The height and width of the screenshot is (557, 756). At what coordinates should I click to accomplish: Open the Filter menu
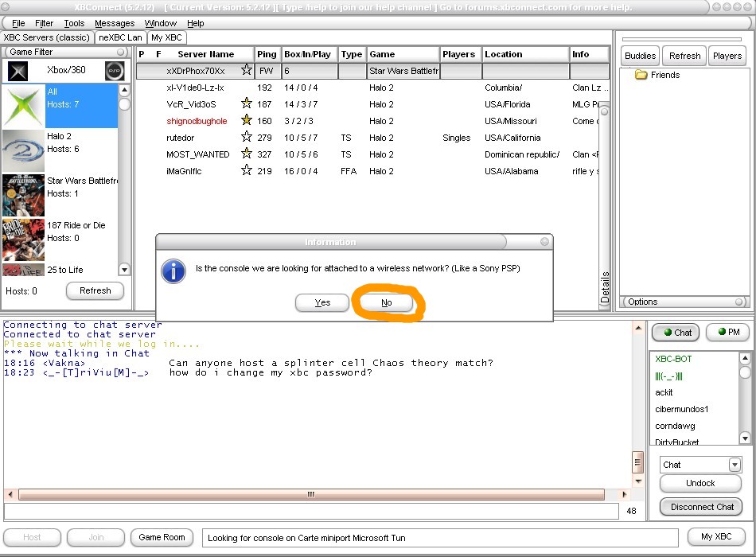[44, 23]
